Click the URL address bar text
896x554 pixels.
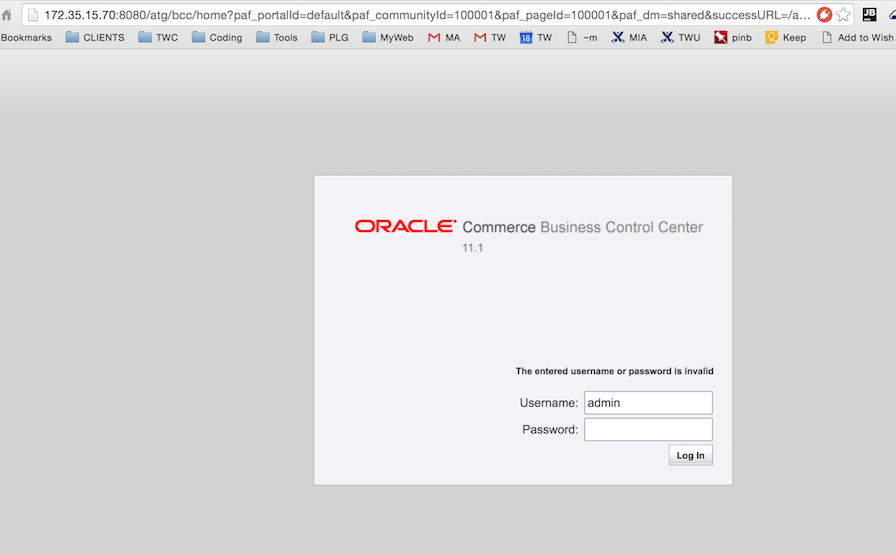click(x=427, y=15)
